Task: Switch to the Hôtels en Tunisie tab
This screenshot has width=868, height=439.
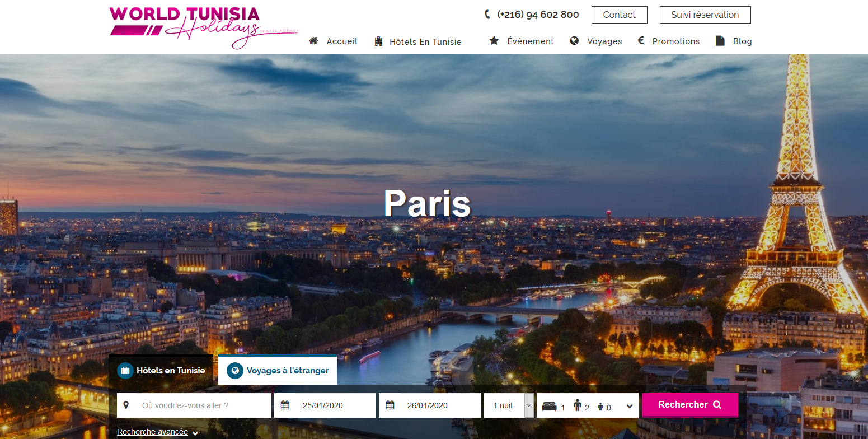Action: point(161,371)
